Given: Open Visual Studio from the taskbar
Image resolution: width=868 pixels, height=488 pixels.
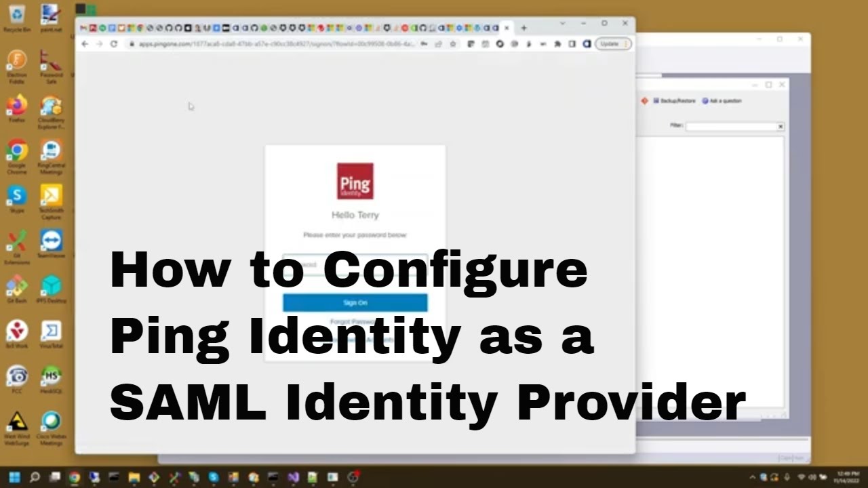Looking at the screenshot, I should 293,477.
